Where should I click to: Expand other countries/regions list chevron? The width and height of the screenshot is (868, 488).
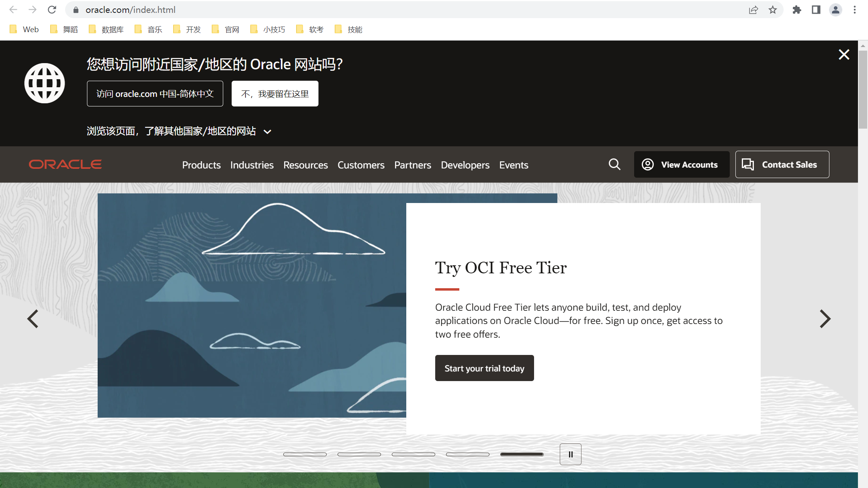[267, 132]
